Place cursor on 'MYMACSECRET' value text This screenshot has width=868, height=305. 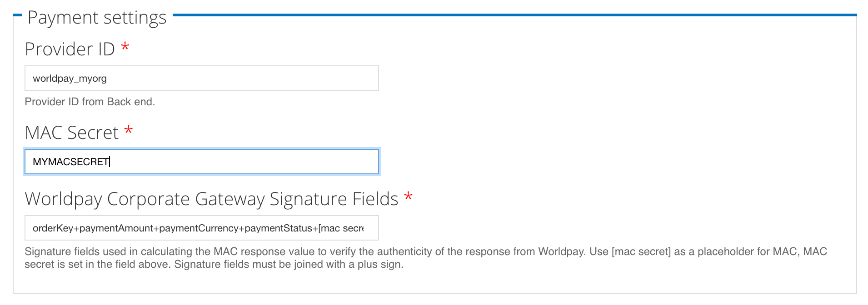(71, 162)
